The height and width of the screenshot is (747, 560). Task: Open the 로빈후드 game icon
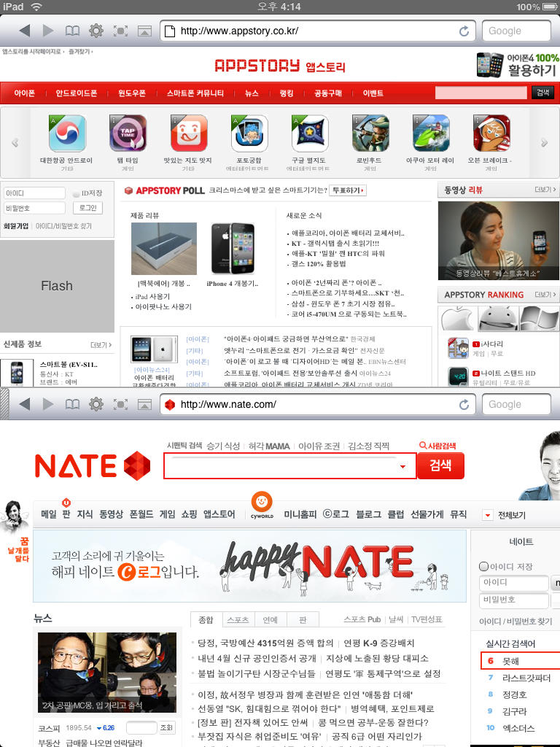point(370,133)
